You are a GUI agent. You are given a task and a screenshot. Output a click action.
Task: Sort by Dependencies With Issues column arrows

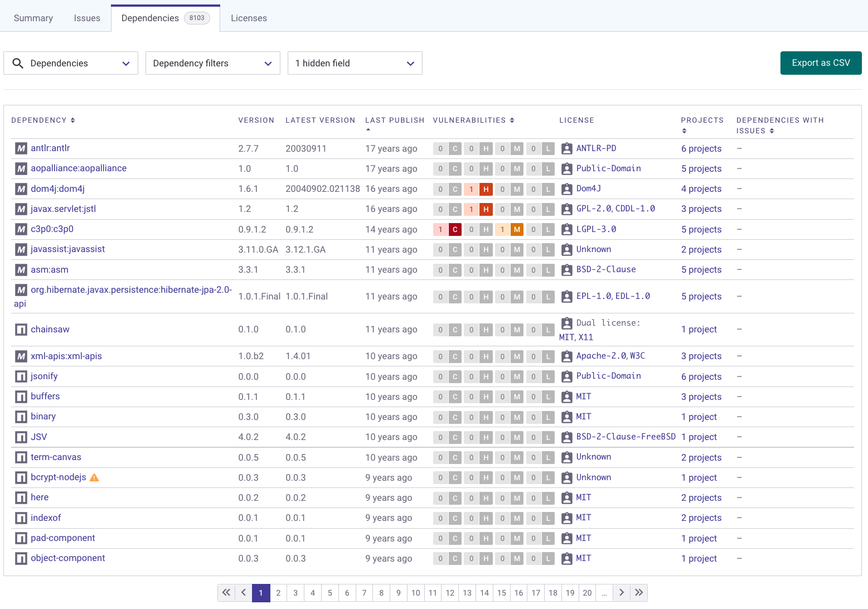[772, 130]
